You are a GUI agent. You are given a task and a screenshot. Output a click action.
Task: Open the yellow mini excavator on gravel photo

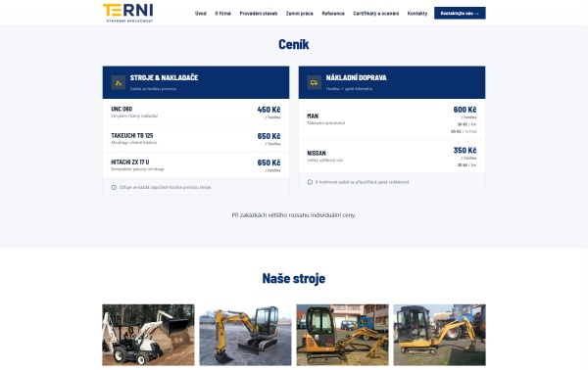(x=245, y=335)
